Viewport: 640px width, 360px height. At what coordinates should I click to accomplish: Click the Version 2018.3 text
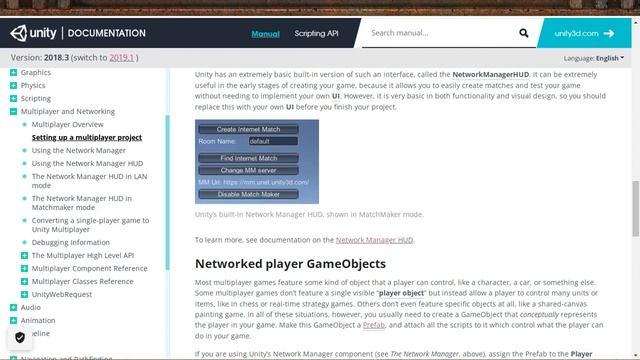click(40, 58)
